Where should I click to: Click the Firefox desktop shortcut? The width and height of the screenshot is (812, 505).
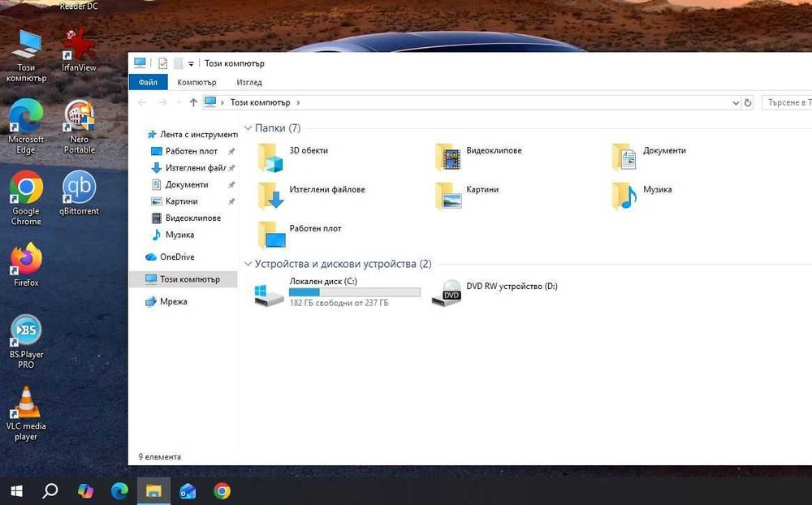click(26, 265)
